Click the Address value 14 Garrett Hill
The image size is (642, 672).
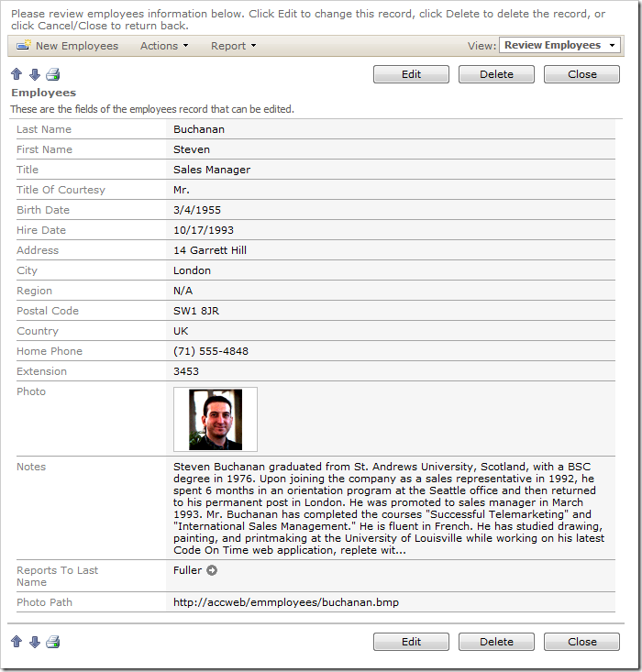tap(210, 250)
